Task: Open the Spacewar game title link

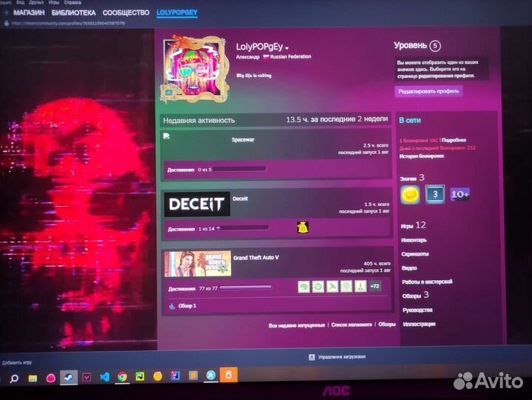Action: tap(243, 139)
